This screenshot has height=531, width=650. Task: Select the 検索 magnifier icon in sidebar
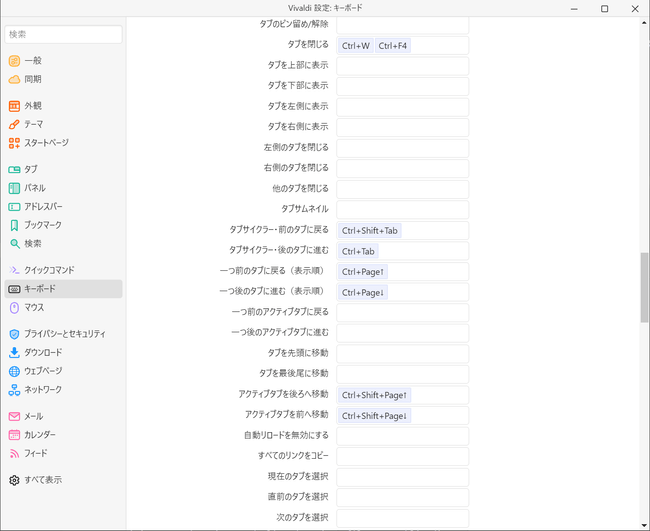point(15,244)
